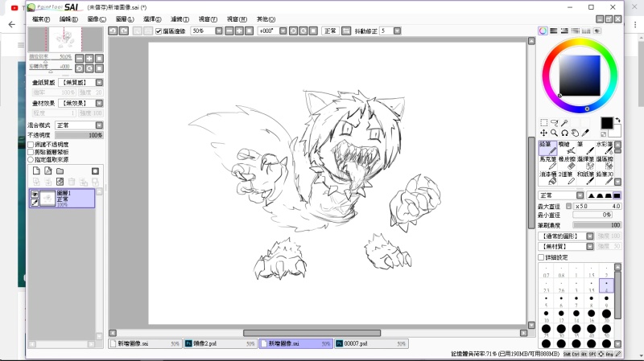Activate the rotate view tool

click(x=564, y=133)
